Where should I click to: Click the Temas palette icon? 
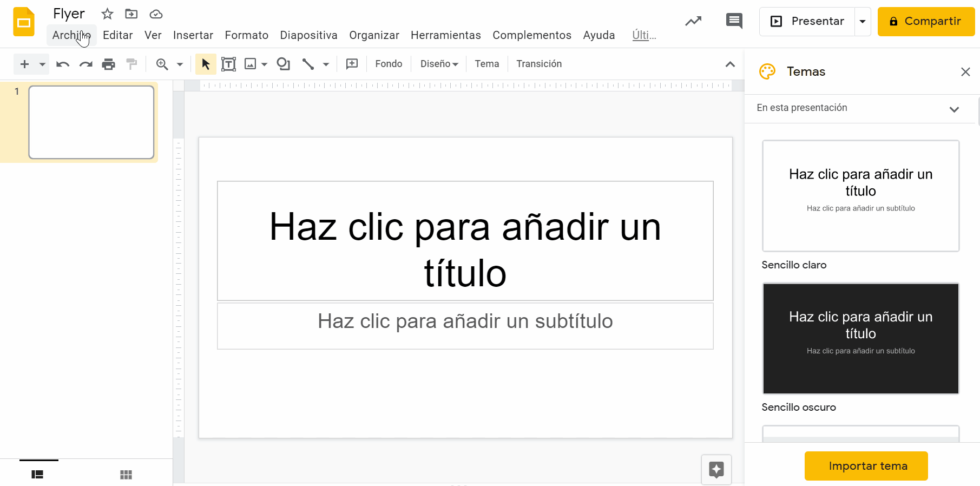coord(767,71)
